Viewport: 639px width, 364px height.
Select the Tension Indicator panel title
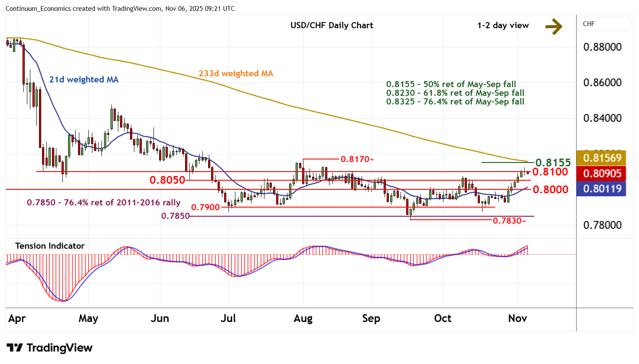pos(50,246)
